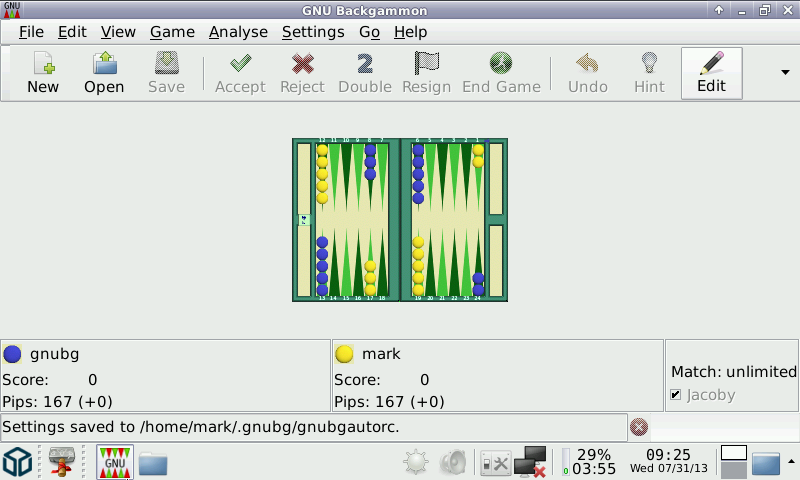This screenshot has height=480, width=800.
Task: Click the hard drive rescue taskbar icon
Action: pyautogui.click(x=62, y=462)
